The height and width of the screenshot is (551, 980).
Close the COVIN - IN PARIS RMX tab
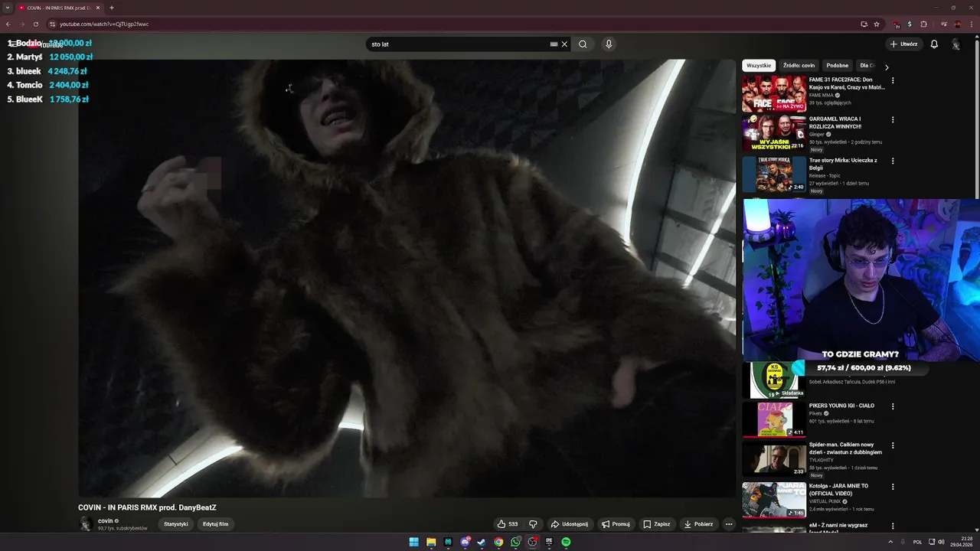98,8
